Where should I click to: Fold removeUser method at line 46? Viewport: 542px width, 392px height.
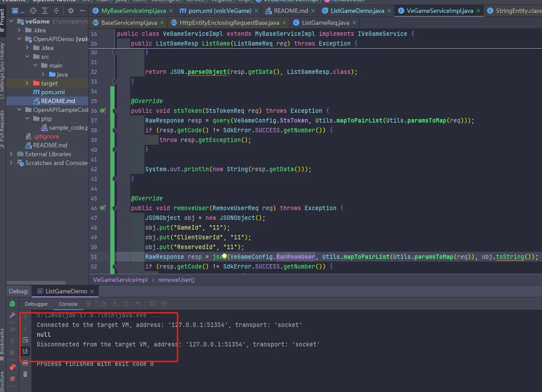pyautogui.click(x=114, y=208)
